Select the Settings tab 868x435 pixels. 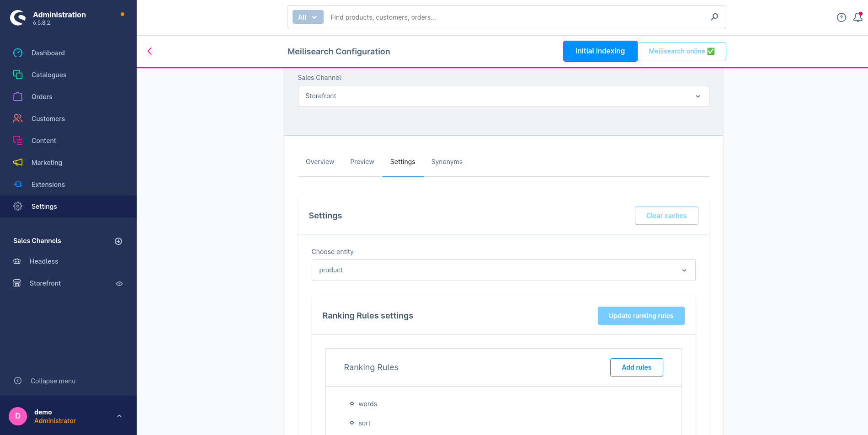(403, 162)
